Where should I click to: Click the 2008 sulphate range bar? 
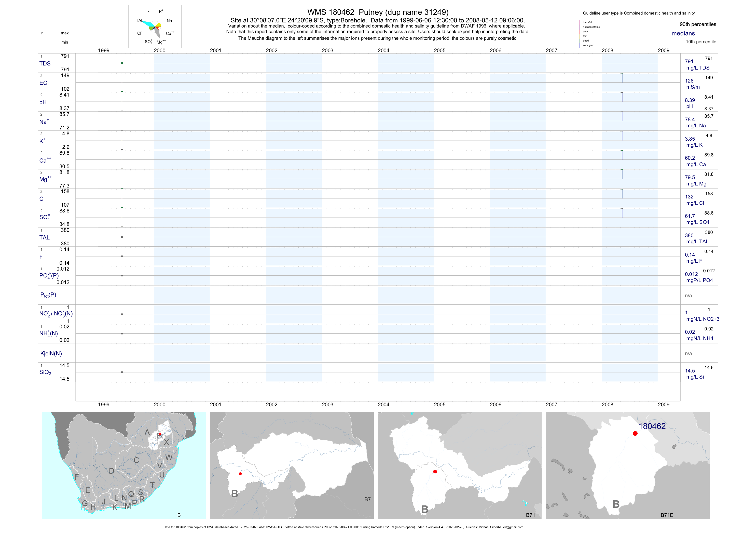pos(622,213)
